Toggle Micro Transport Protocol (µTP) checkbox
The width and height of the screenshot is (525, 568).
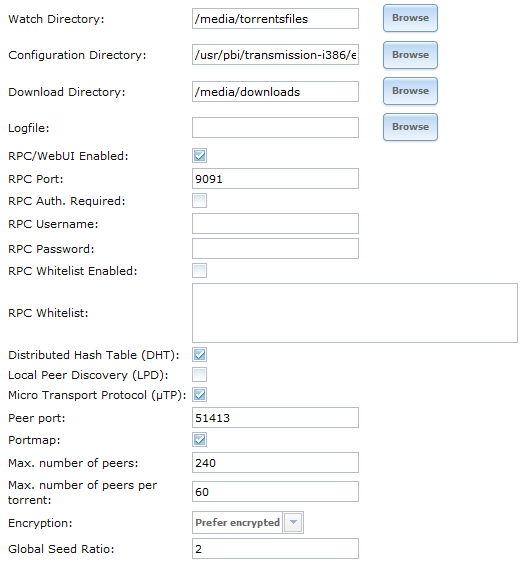point(199,394)
